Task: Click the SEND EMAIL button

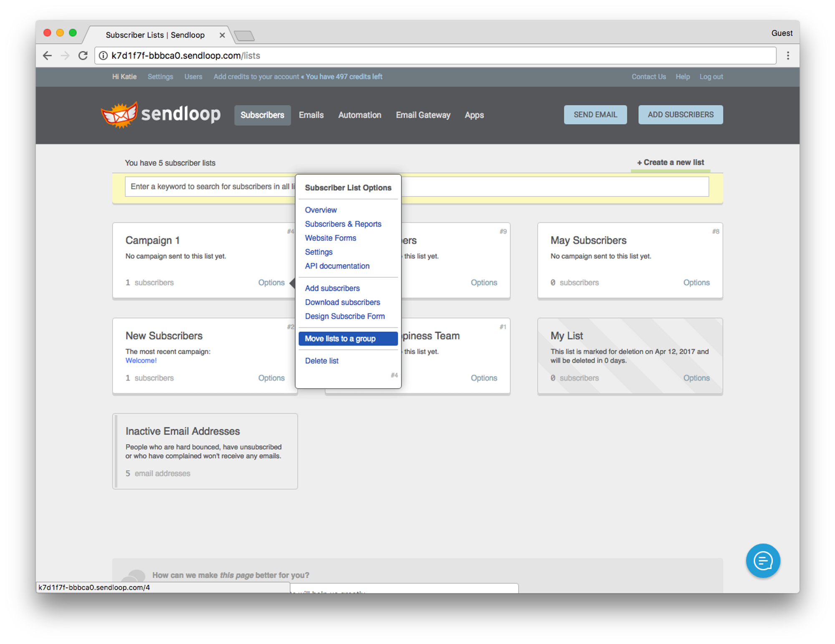Action: pyautogui.click(x=595, y=114)
